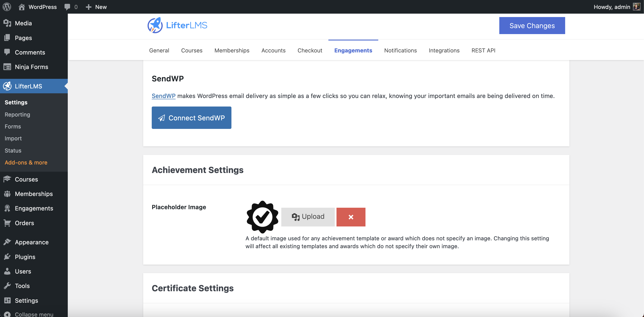644x317 pixels.
Task: Click the achievement badge placeholder thumbnail
Action: [262, 217]
